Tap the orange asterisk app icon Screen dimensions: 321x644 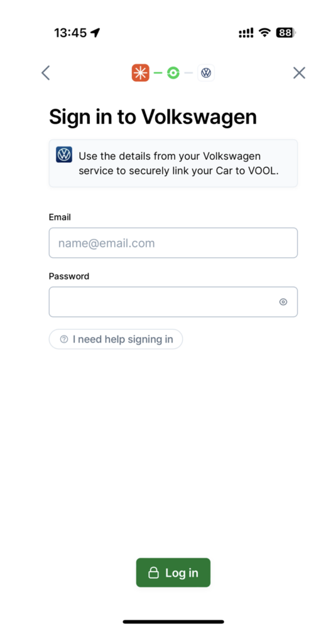point(140,73)
